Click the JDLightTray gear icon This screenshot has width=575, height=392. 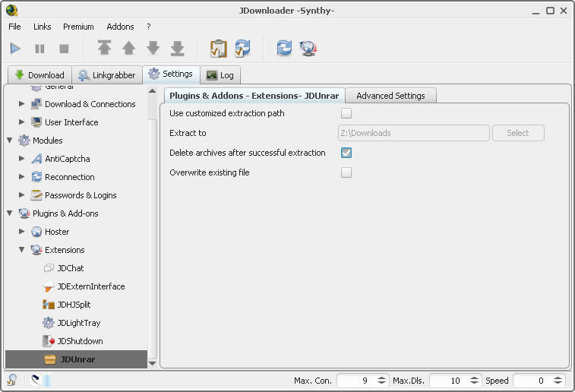point(49,323)
